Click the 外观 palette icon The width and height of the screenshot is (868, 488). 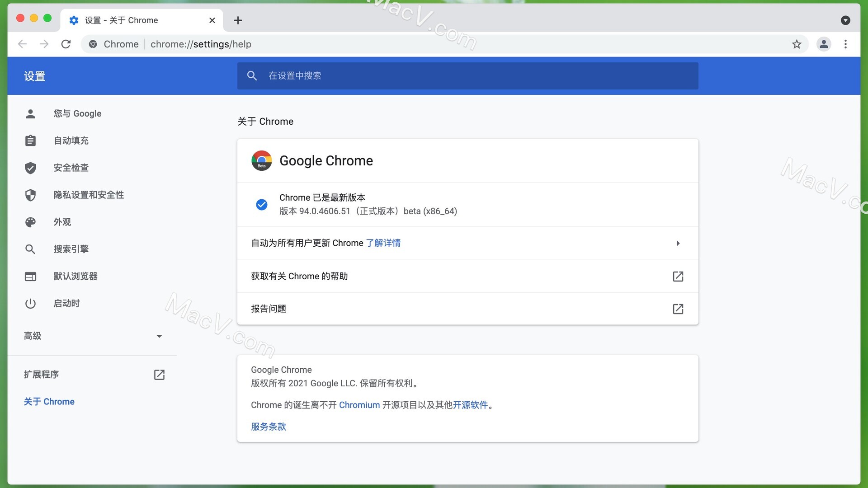pyautogui.click(x=30, y=222)
